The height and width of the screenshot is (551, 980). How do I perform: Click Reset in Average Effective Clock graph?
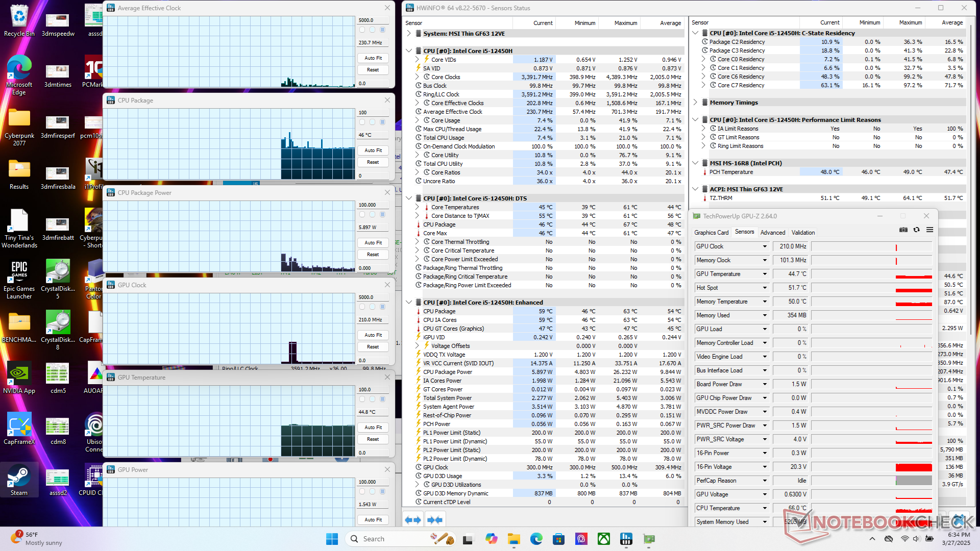click(x=373, y=70)
